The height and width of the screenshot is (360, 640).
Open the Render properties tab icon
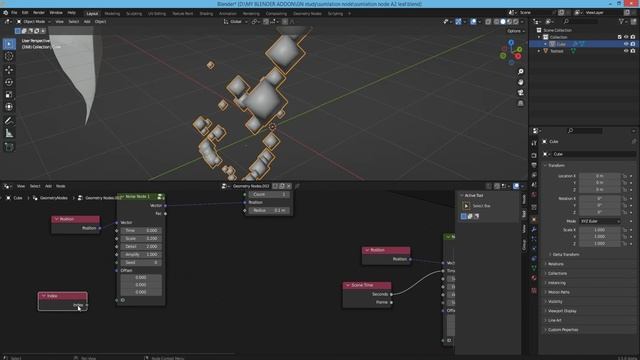[x=534, y=155]
